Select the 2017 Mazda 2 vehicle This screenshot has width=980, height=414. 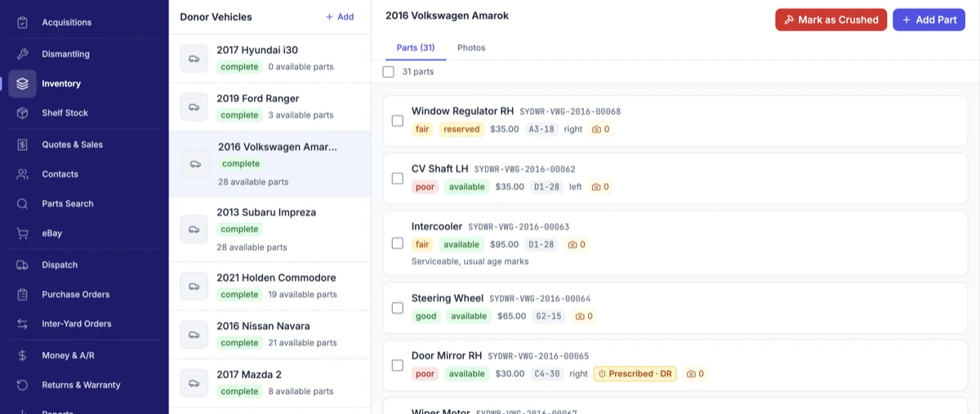tap(269, 383)
